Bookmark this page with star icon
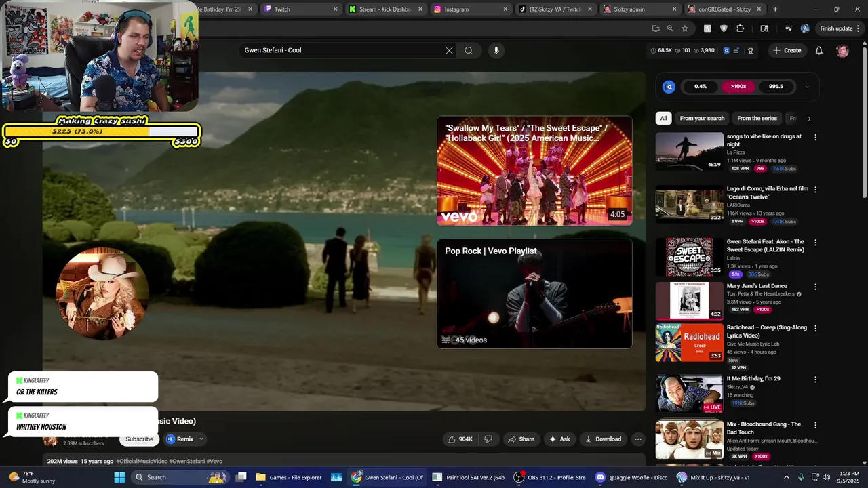Viewport: 868px width, 488px height. (x=685, y=28)
